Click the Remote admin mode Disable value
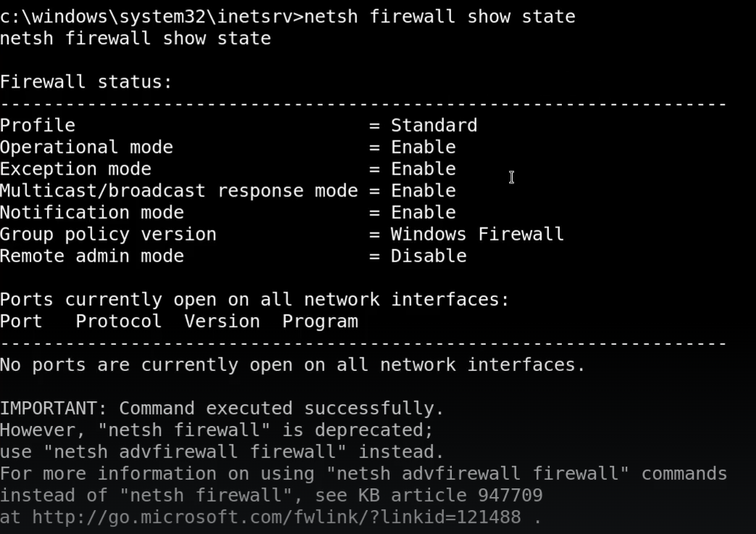 coord(428,256)
